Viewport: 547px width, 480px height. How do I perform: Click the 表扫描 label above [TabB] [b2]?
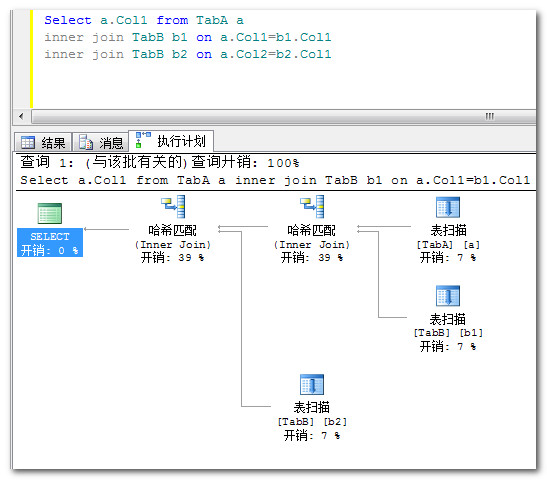pyautogui.click(x=312, y=407)
